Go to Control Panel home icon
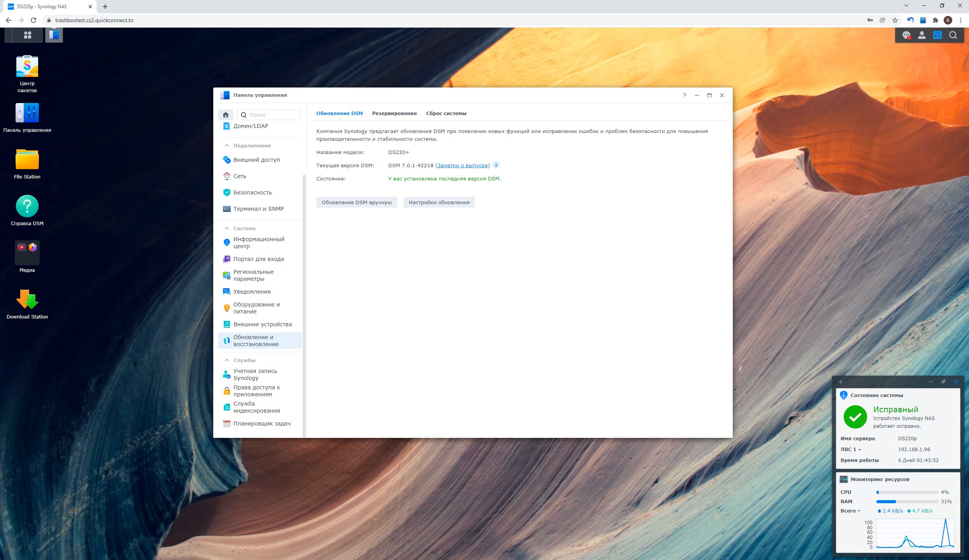Screen dimensions: 969x560 pos(226,115)
